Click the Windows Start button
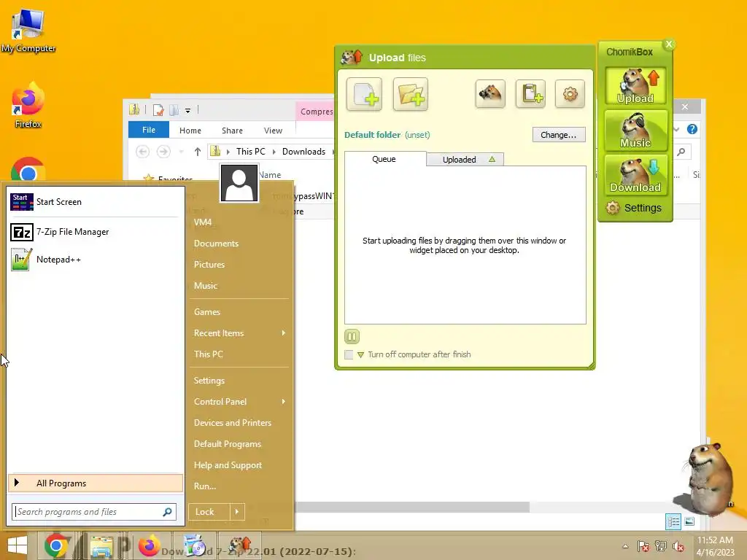The image size is (747, 560). pyautogui.click(x=18, y=545)
